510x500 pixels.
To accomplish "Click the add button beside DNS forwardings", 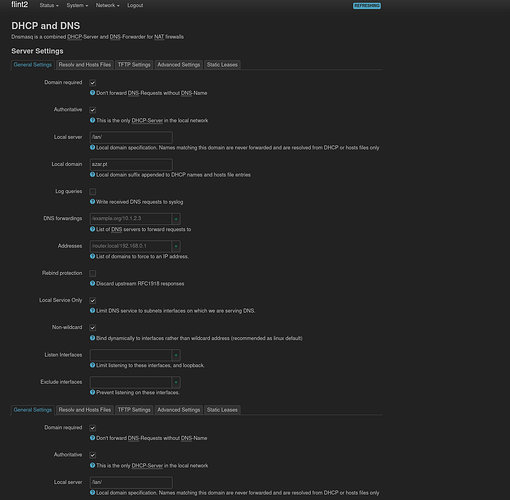I will point(176,219).
